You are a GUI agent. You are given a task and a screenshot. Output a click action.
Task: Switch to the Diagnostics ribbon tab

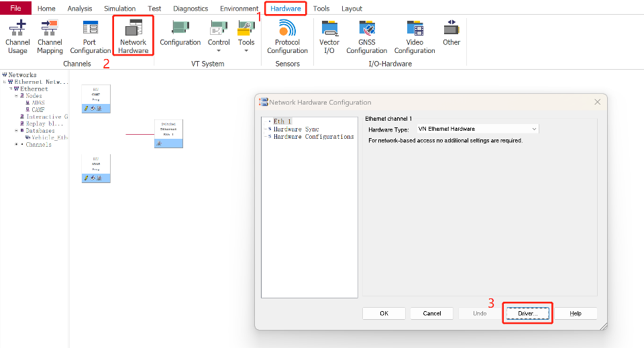[191, 9]
